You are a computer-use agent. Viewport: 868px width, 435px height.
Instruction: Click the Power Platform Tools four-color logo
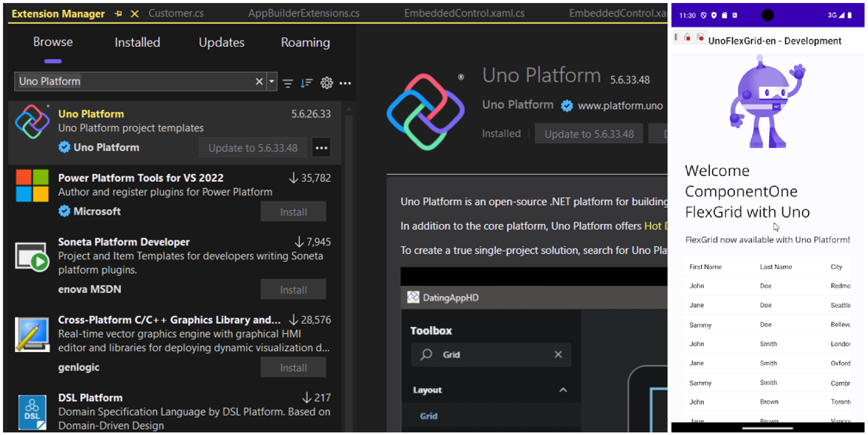tap(32, 186)
